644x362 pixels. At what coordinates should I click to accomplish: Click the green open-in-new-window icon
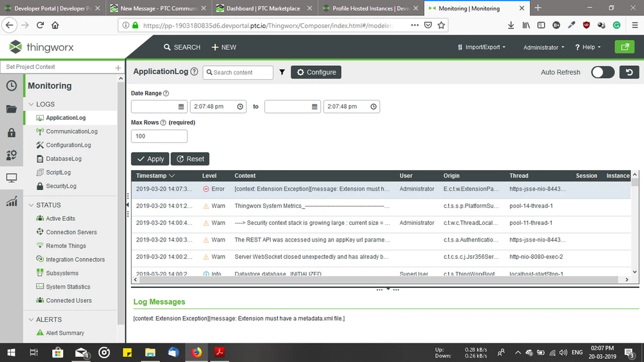625,47
